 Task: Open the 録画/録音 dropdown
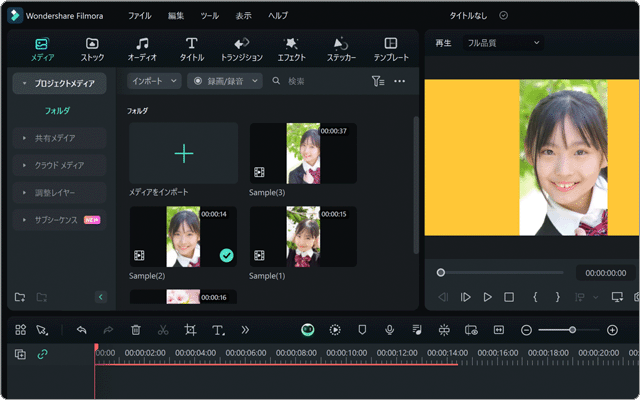(x=225, y=81)
